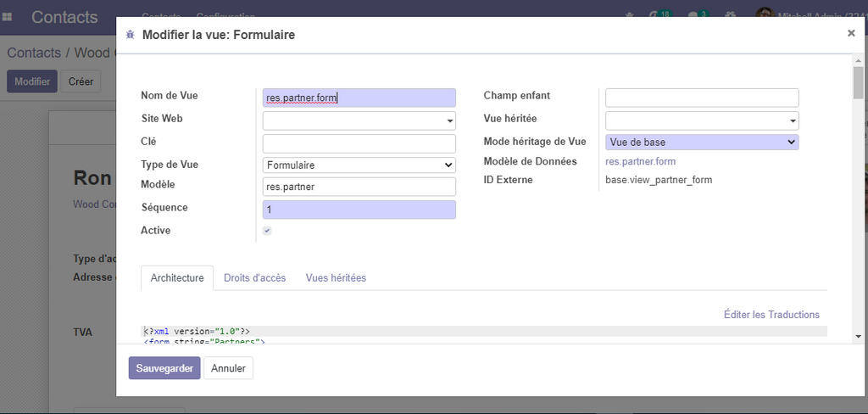Click the bug icon in the dialog header
868x414 pixels.
click(130, 35)
